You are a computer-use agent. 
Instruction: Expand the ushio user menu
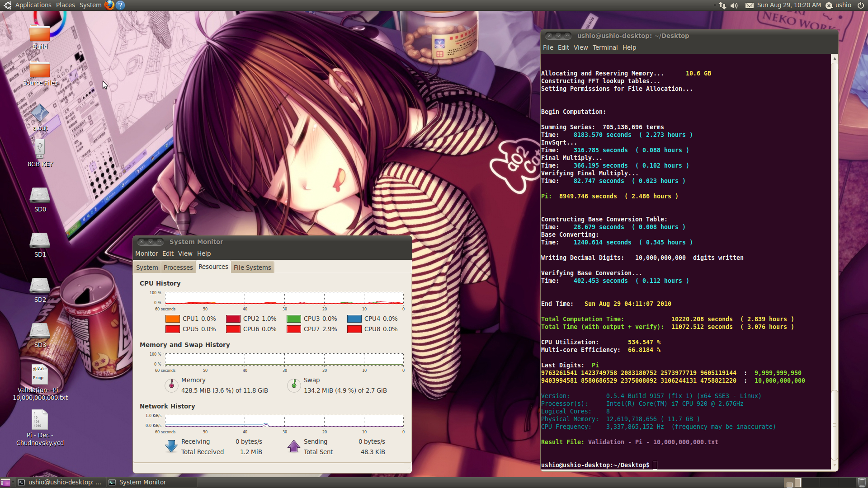tap(843, 5)
